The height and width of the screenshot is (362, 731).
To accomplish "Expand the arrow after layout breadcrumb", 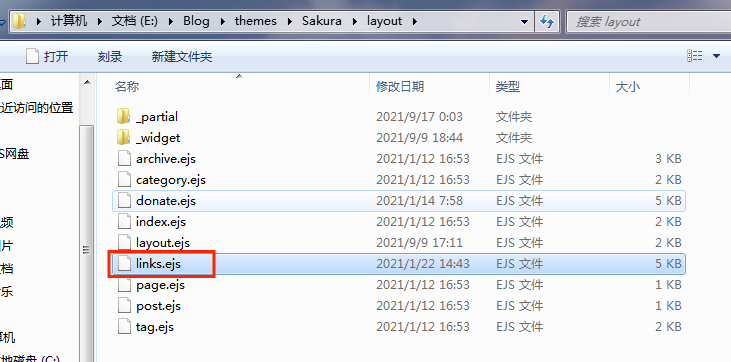I will pyautogui.click(x=414, y=21).
